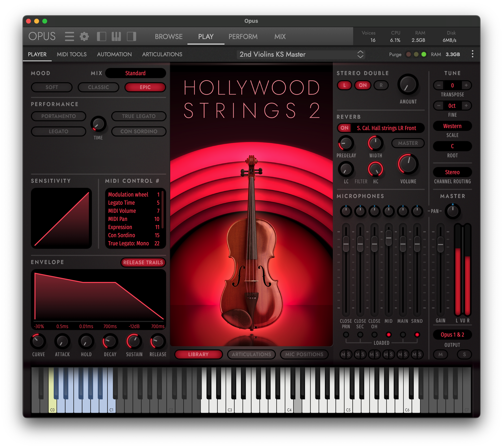Open the Articulations tab in the top bar
Screen dimensions: 503x448
[162, 54]
